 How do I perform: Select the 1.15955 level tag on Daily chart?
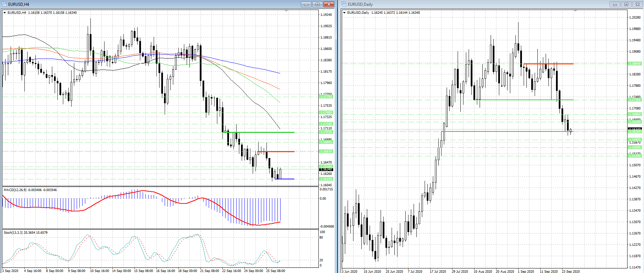pos(635,140)
